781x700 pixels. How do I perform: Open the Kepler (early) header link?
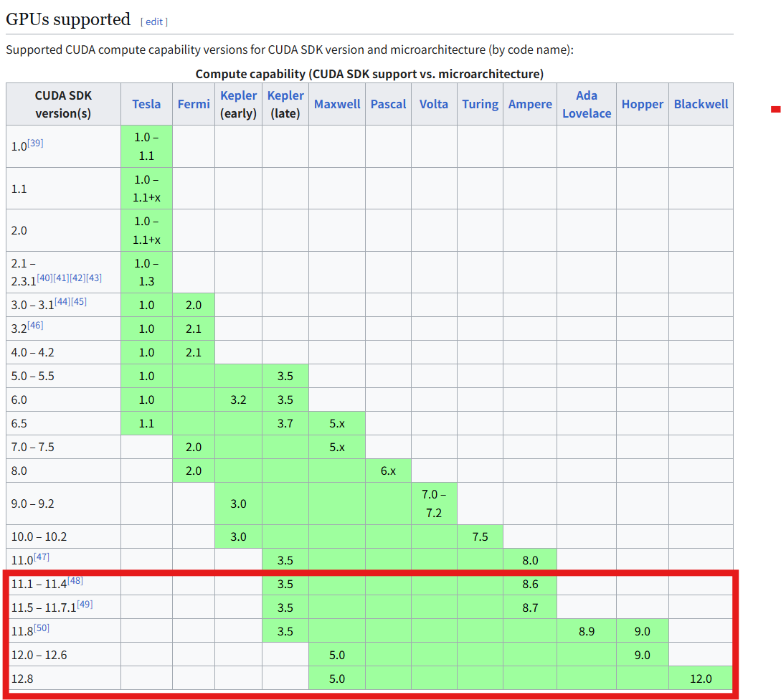click(x=239, y=95)
